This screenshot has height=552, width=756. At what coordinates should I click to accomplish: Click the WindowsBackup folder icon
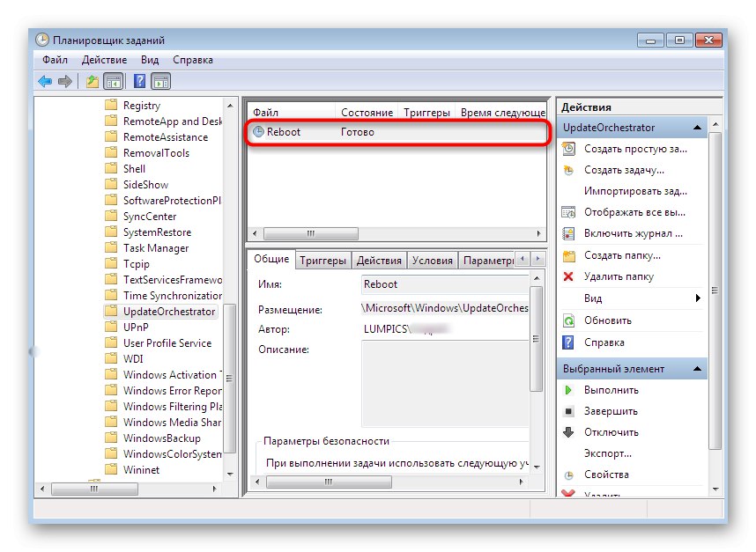111,438
